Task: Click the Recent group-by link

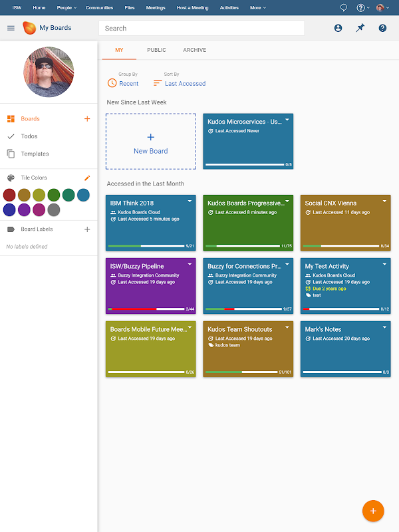Action: tap(128, 84)
